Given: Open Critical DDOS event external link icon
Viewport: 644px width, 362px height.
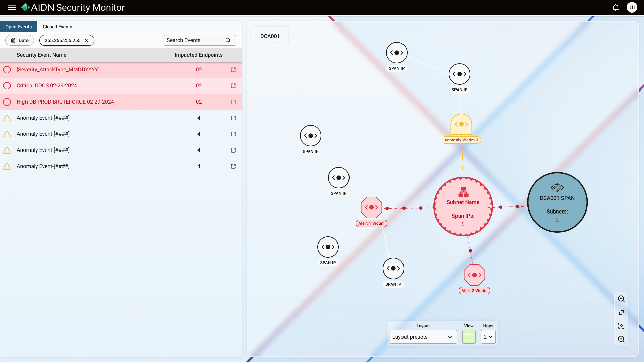Looking at the screenshot, I should tap(233, 86).
